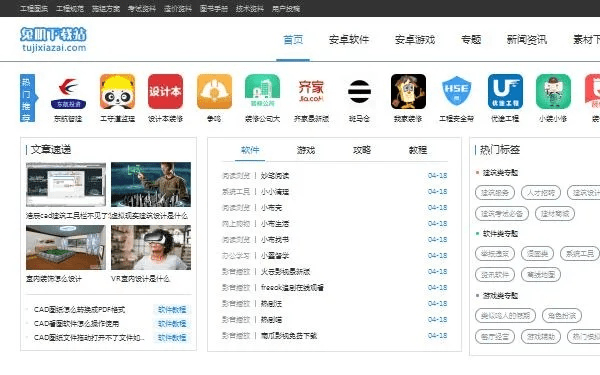Open the 安卓软件 navigation item

click(349, 40)
